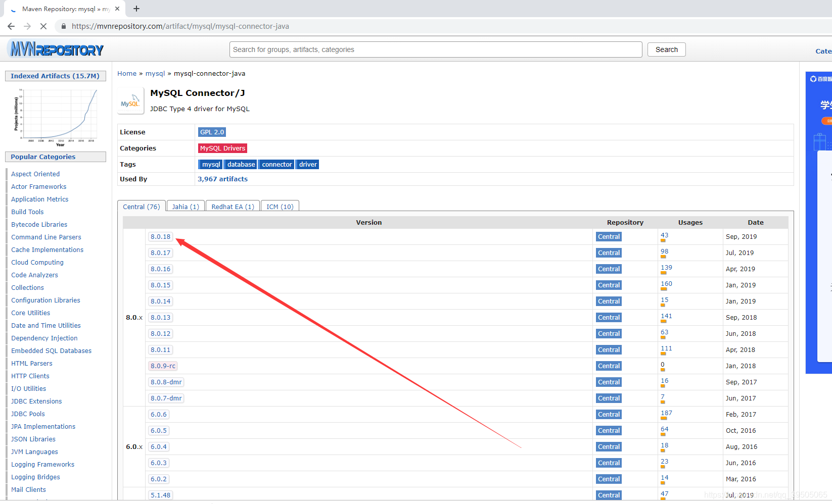Open version 8.0.17
Screen dimensions: 832x504
(x=160, y=253)
